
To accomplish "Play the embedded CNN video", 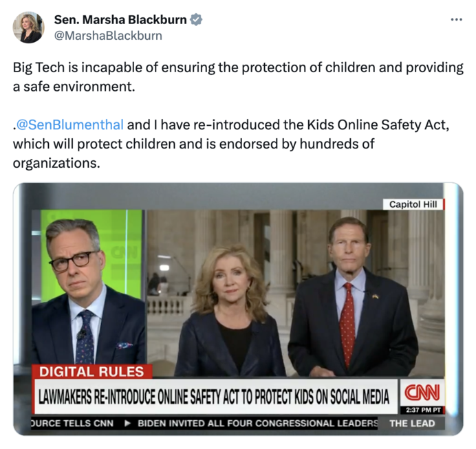I will 238,309.
